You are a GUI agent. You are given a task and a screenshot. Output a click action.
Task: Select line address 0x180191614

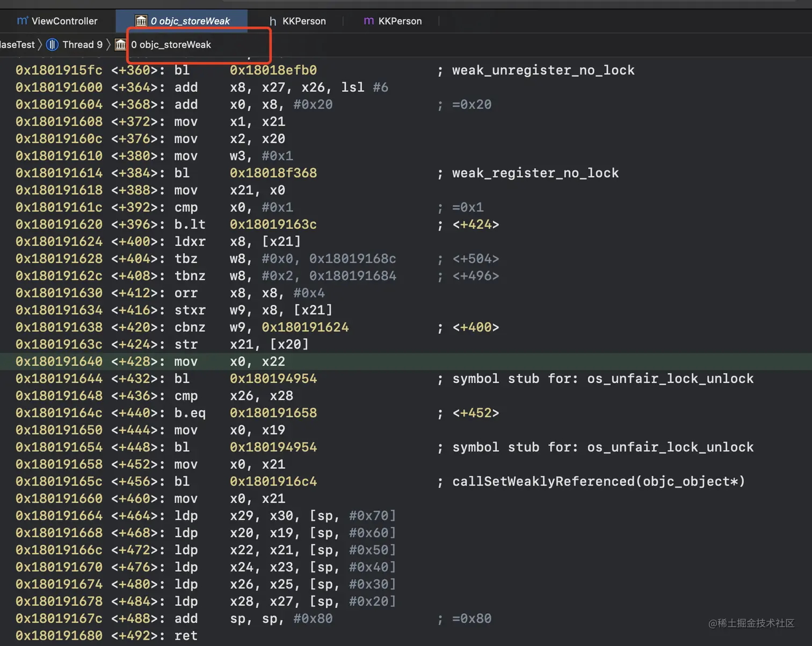tap(59, 173)
